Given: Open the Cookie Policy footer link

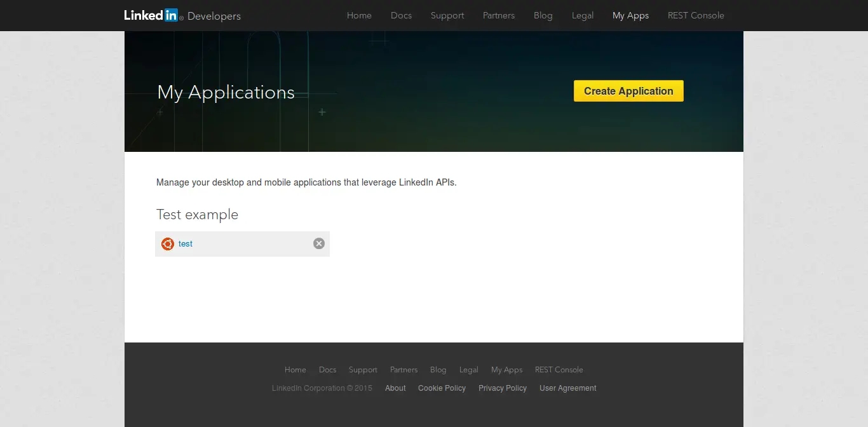Looking at the screenshot, I should click(x=442, y=388).
